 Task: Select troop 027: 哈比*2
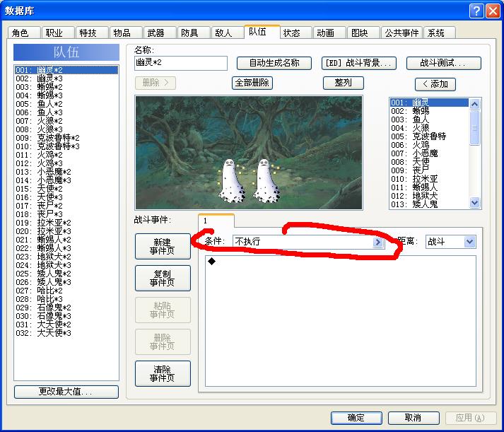click(x=66, y=291)
